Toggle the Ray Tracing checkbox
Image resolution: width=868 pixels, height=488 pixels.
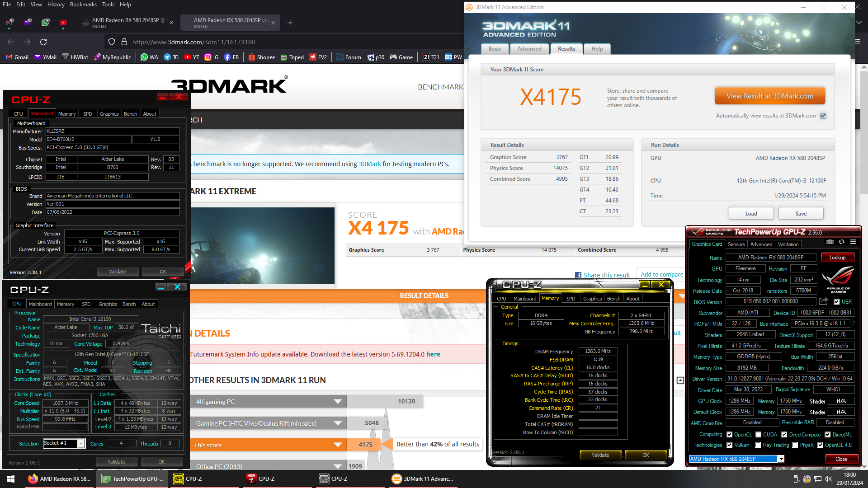point(758,445)
